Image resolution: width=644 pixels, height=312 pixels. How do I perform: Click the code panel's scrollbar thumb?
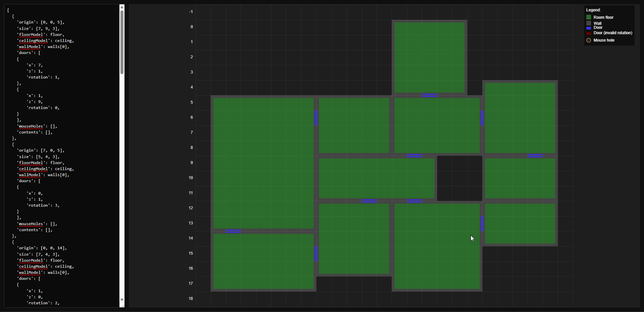122,42
